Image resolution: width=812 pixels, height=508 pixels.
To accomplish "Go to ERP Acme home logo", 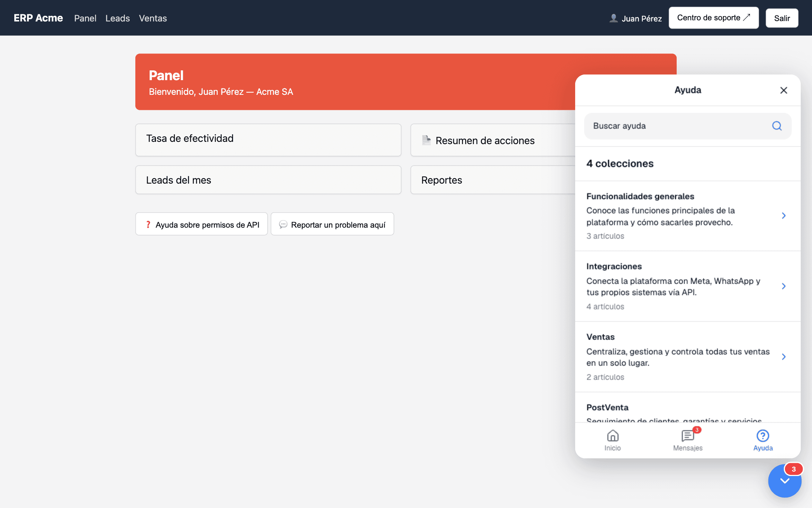I will coord(38,18).
